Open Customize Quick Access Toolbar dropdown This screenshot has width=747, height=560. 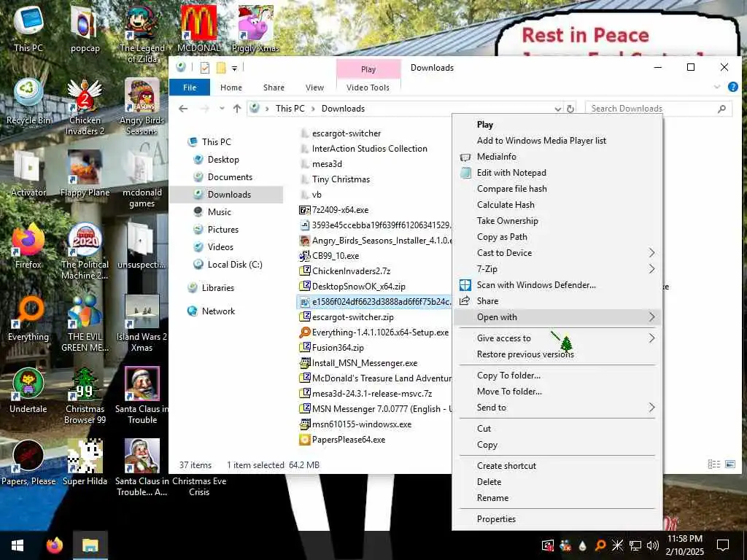234,69
